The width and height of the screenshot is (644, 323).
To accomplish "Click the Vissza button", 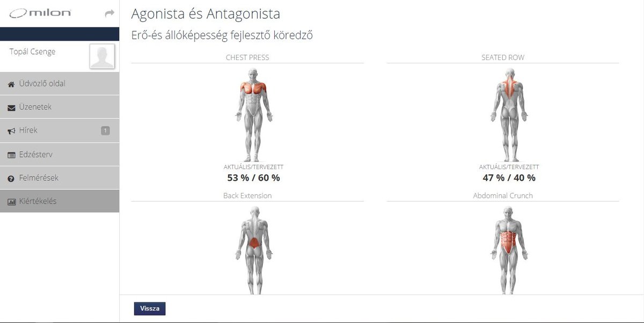I will (150, 309).
